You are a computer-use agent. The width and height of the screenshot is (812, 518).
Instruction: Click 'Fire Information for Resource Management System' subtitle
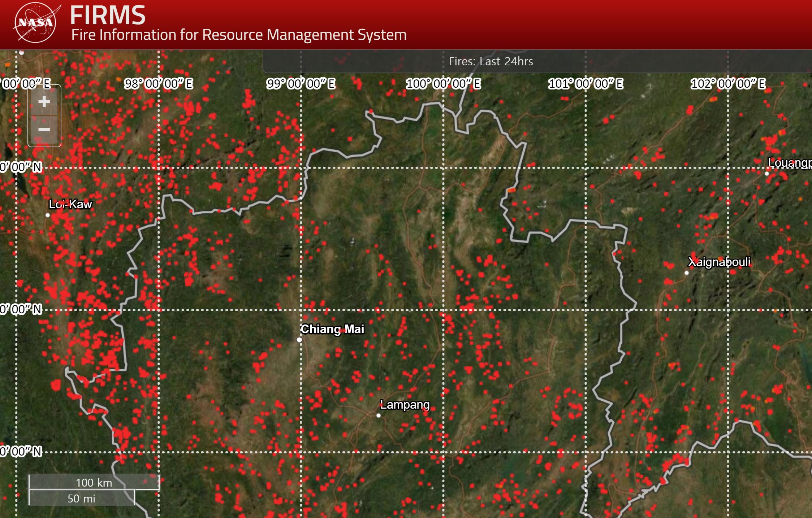coord(239,35)
